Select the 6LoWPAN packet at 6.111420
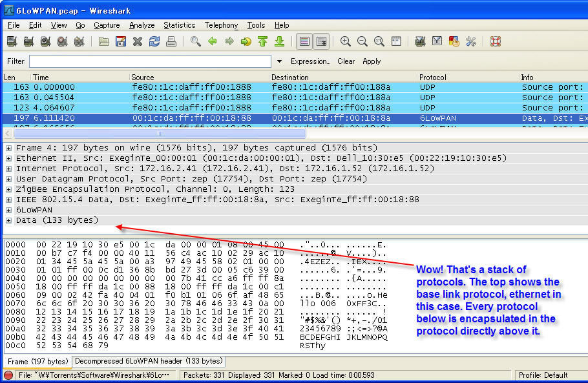Screen dimensions: 588x383 (x=295, y=118)
